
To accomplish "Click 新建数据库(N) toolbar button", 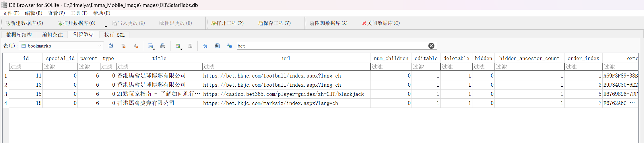I will pyautogui.click(x=24, y=23).
